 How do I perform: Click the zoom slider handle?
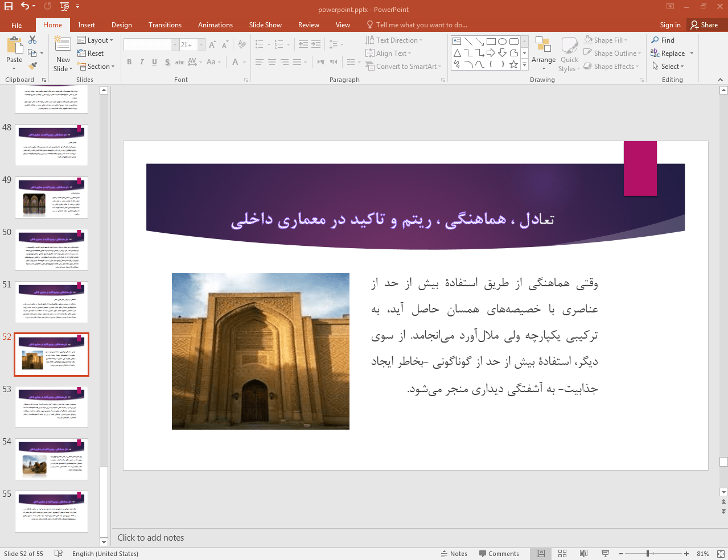click(x=648, y=554)
